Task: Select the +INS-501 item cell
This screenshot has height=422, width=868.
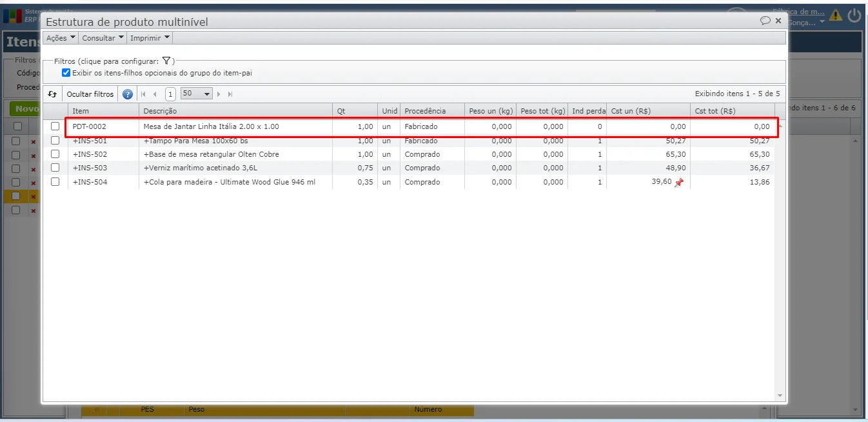Action: (103, 141)
